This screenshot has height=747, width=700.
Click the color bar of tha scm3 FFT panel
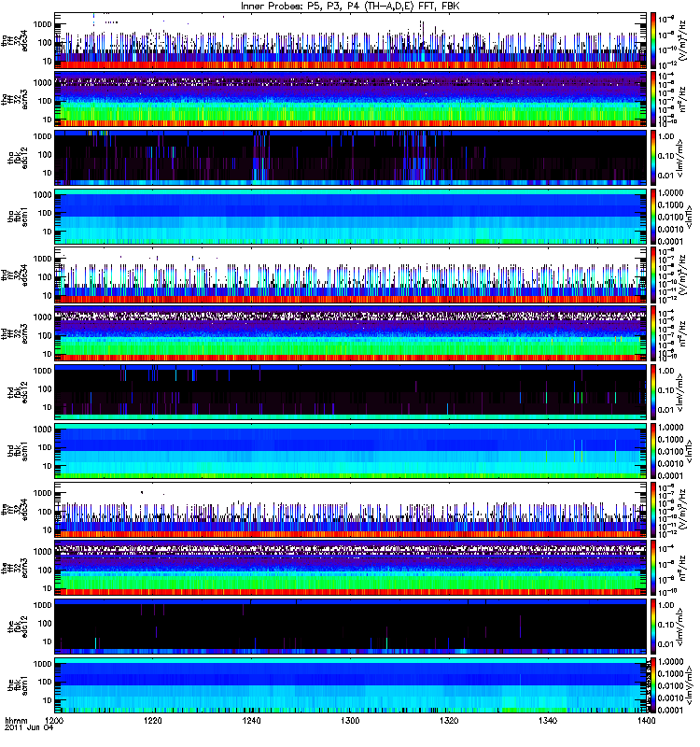pyautogui.click(x=653, y=100)
